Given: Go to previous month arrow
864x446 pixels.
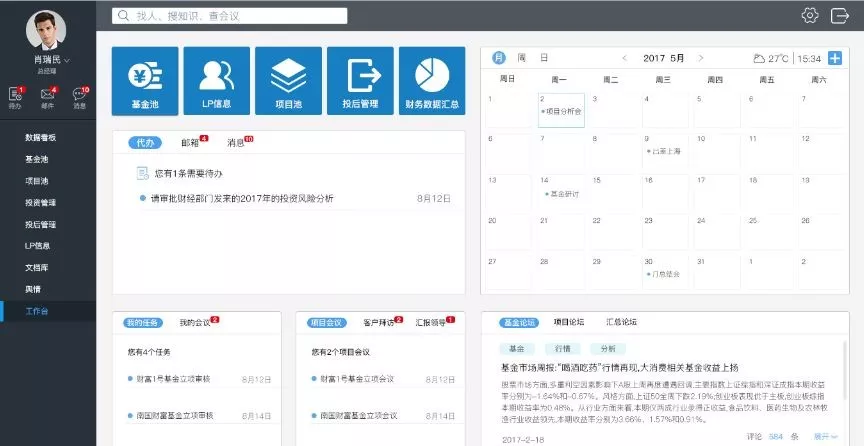Looking at the screenshot, I should (625, 58).
